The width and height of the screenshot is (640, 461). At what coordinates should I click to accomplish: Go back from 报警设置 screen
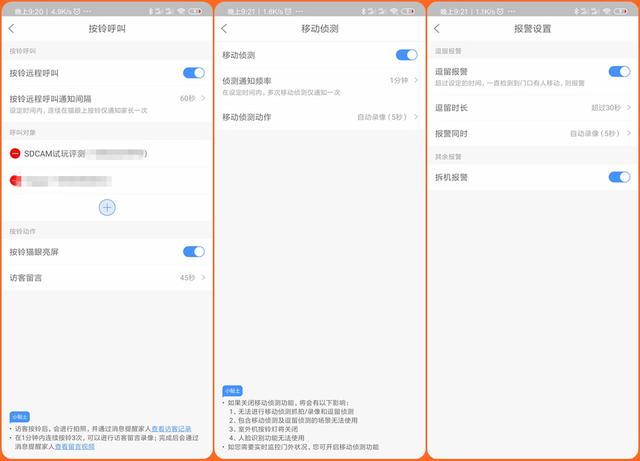tap(437, 29)
